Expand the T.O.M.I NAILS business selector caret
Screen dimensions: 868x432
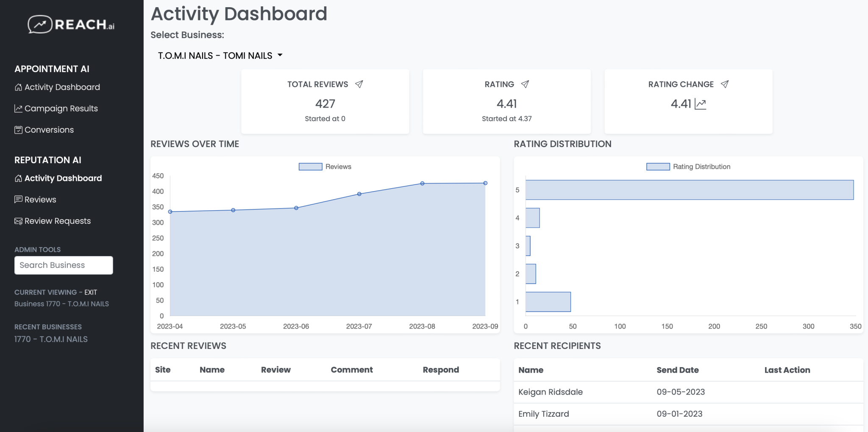coord(281,56)
